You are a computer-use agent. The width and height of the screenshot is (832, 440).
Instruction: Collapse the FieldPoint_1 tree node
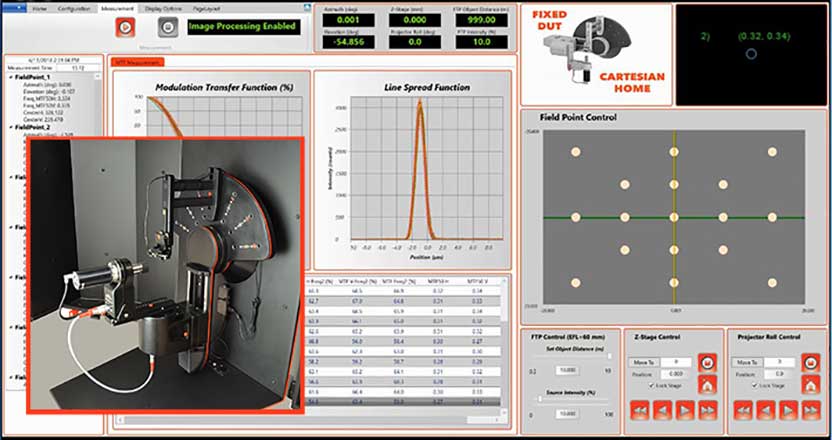click(12, 76)
